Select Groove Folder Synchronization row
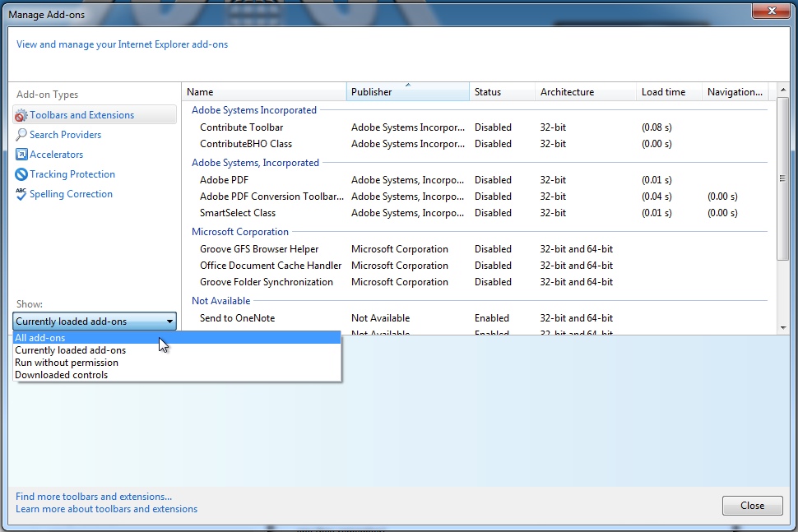This screenshot has height=532, width=798. tap(479, 282)
